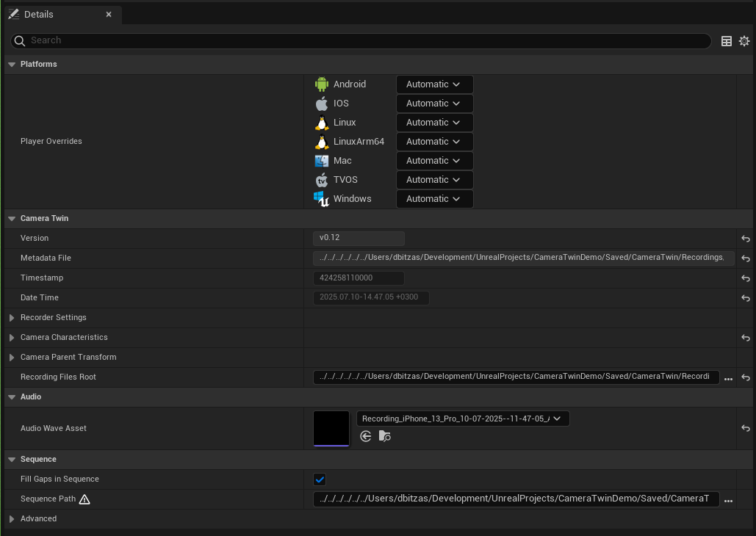Image resolution: width=756 pixels, height=536 pixels.
Task: Browse for Sequence Path folder
Action: click(x=728, y=500)
